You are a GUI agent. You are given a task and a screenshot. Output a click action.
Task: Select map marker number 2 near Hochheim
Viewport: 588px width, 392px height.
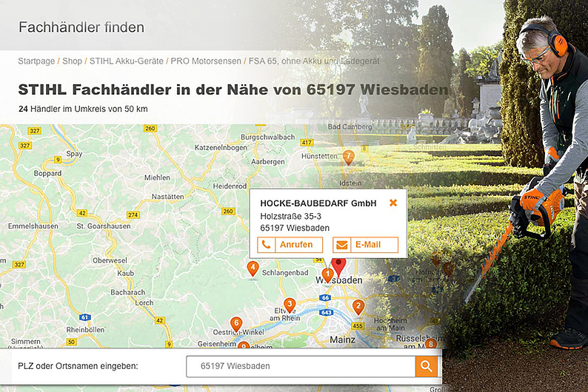tap(358, 307)
